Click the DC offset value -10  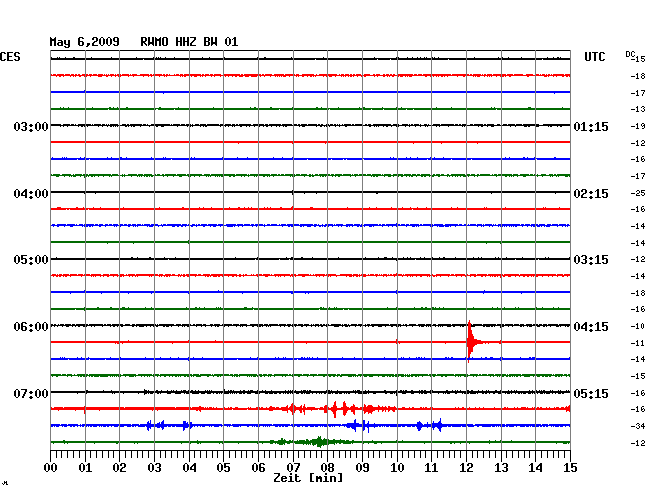638,326
